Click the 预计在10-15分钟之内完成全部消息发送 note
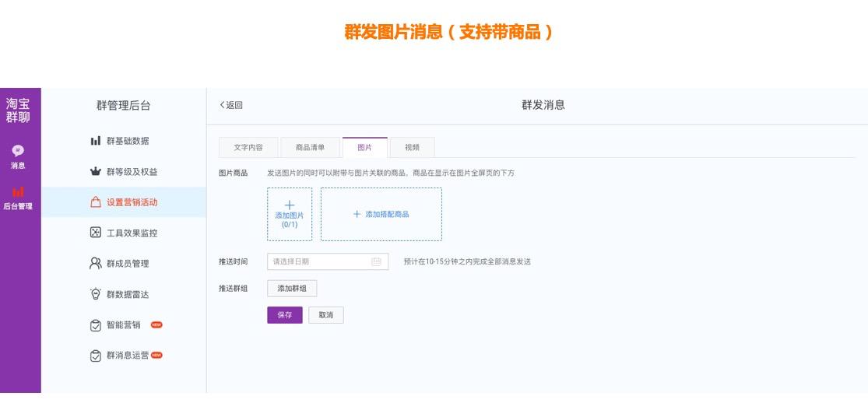Image resolution: width=868 pixels, height=417 pixels. point(467,261)
